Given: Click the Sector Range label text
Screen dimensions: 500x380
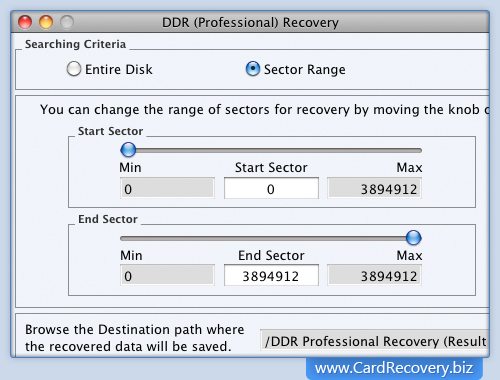Looking at the screenshot, I should tap(305, 69).
